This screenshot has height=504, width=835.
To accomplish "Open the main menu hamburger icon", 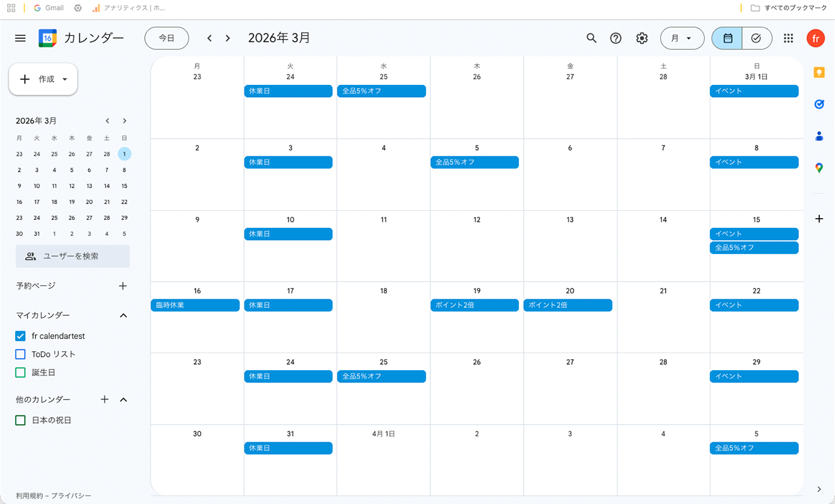I will pyautogui.click(x=20, y=38).
